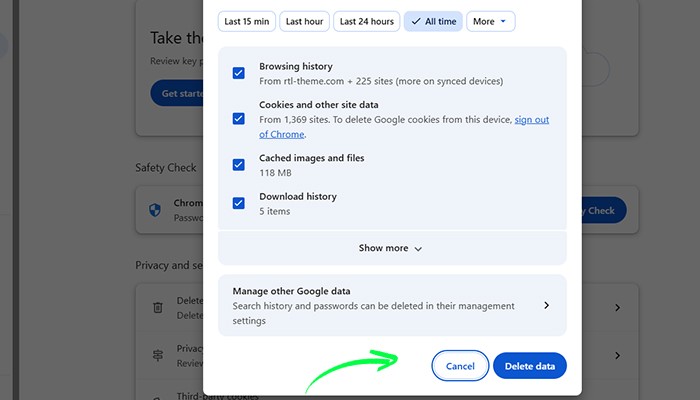Uncheck Cookies and other site data checkbox
Viewport: 700px width, 400px height.
click(x=239, y=119)
